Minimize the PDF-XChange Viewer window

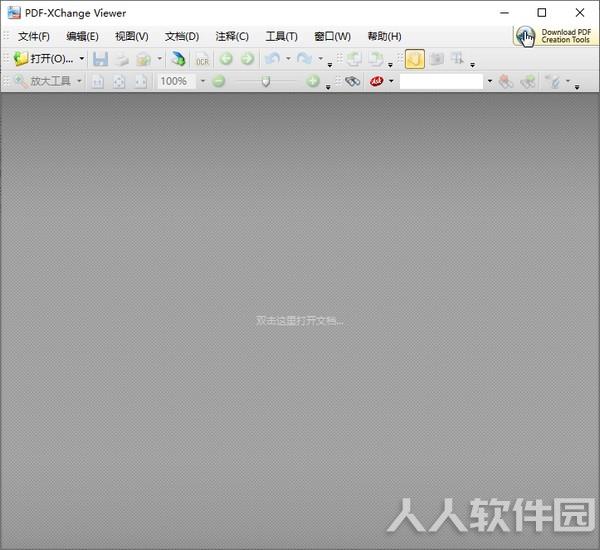pos(504,13)
